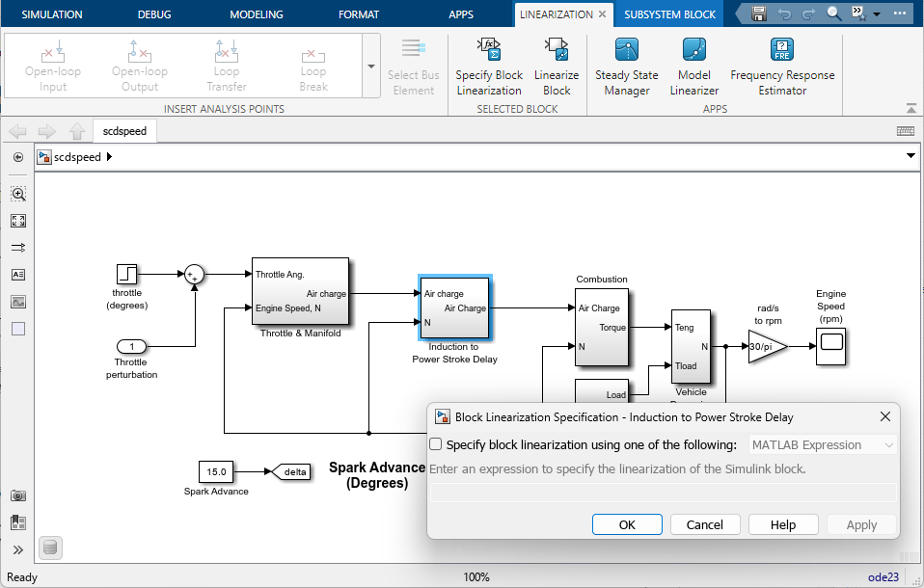Open the address bar dropdown arrow

pos(910,156)
